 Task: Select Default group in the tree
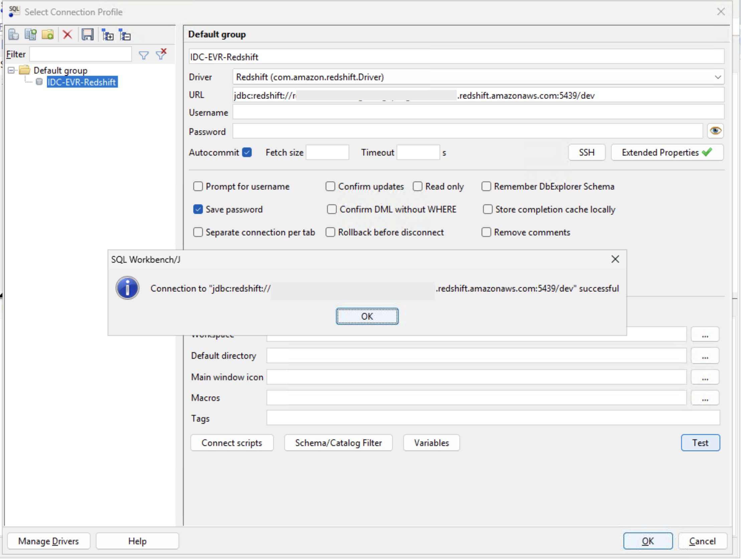tap(60, 71)
